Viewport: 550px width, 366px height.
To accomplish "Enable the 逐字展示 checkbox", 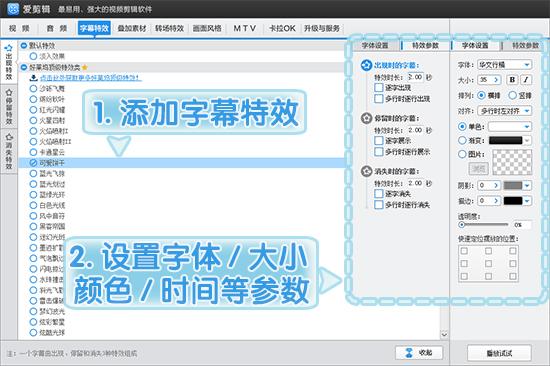I will (379, 141).
